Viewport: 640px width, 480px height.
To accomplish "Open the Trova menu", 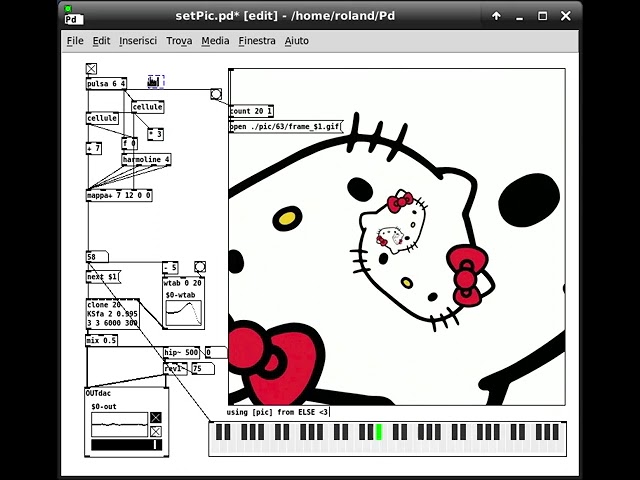I will (x=179, y=41).
